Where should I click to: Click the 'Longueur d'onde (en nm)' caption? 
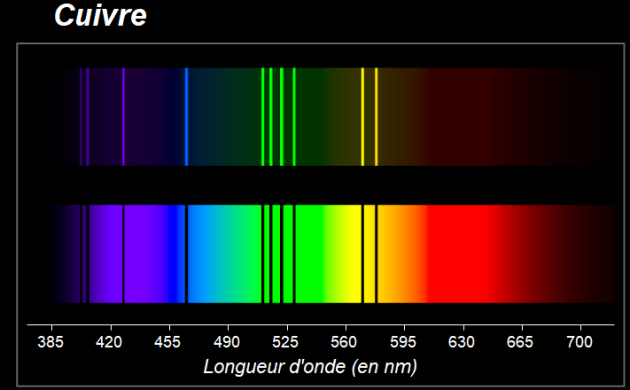(310, 367)
